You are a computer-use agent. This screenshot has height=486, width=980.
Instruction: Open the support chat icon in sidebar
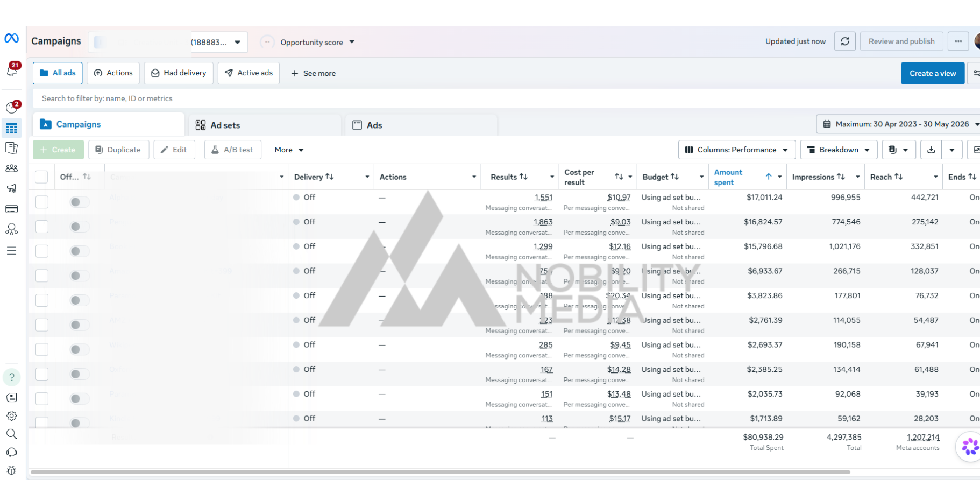pos(11,453)
